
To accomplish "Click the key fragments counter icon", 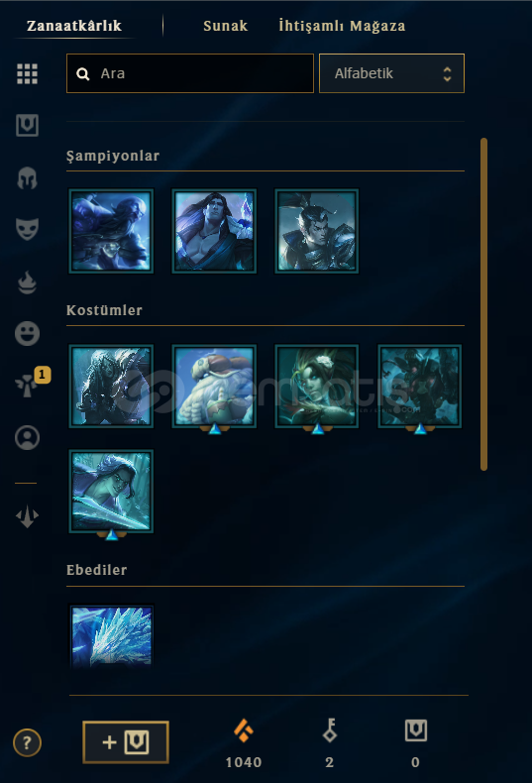I will [329, 730].
